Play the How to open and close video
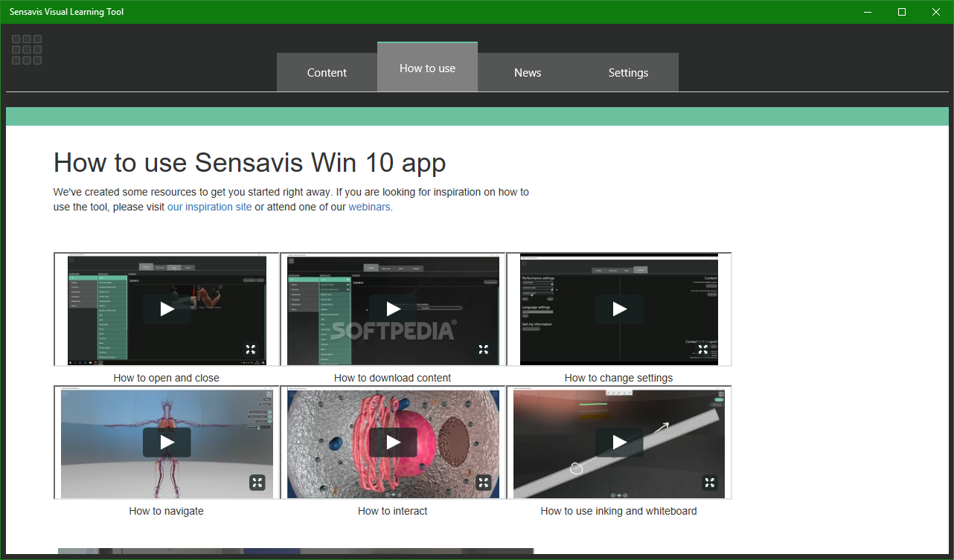Screen dimensions: 954x560 tap(167, 309)
